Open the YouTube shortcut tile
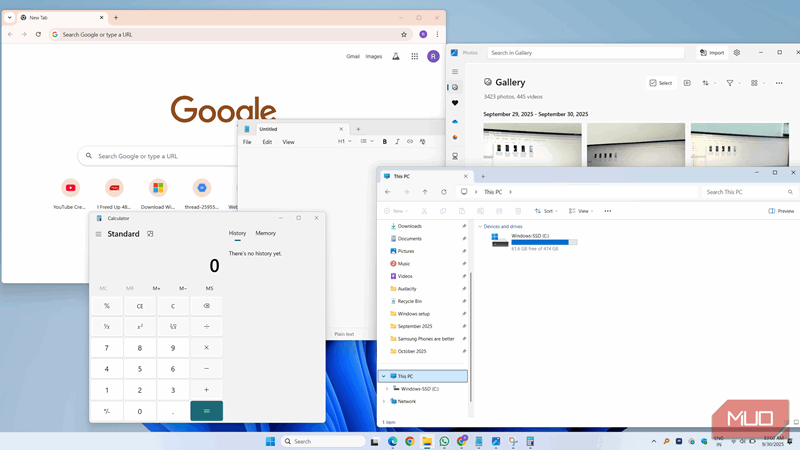The image size is (800, 450). pyautogui.click(x=70, y=187)
